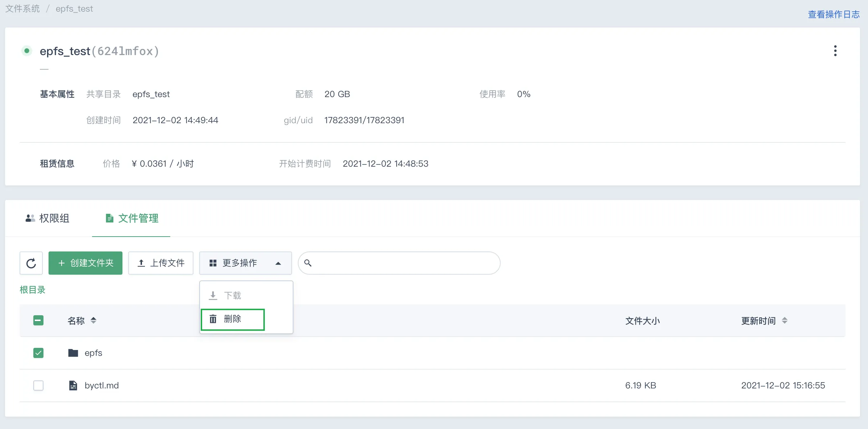Check the byctl.md file checkbox
The image size is (868, 429).
click(38, 386)
